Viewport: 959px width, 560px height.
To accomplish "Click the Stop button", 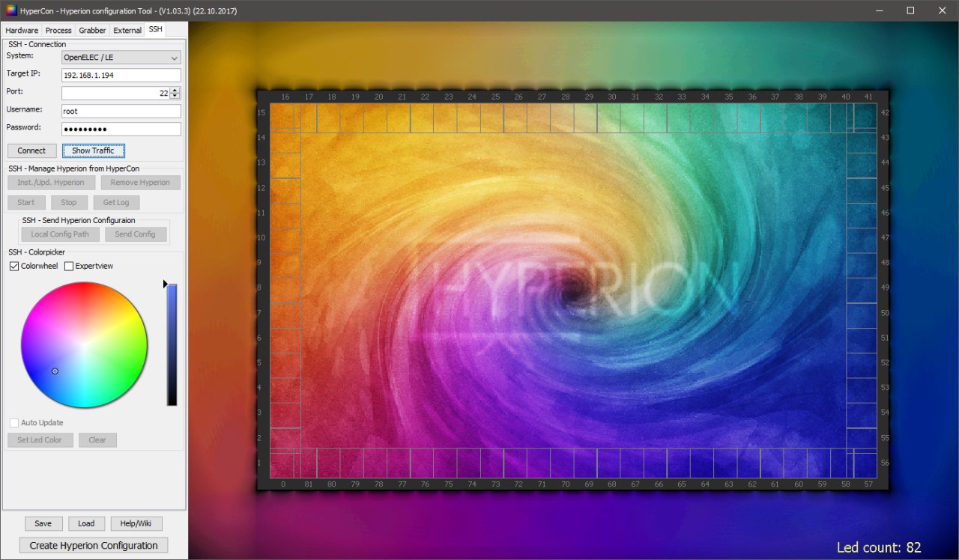I will 69,202.
